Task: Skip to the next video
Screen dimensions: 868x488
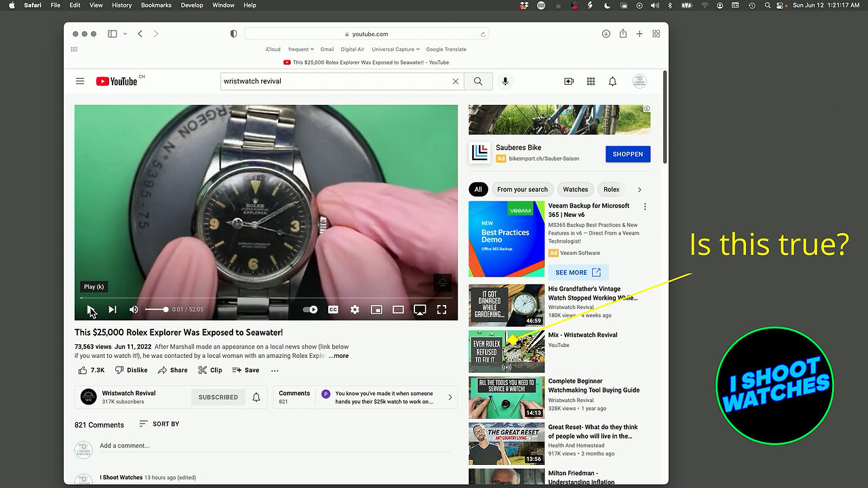Action: pyautogui.click(x=113, y=310)
